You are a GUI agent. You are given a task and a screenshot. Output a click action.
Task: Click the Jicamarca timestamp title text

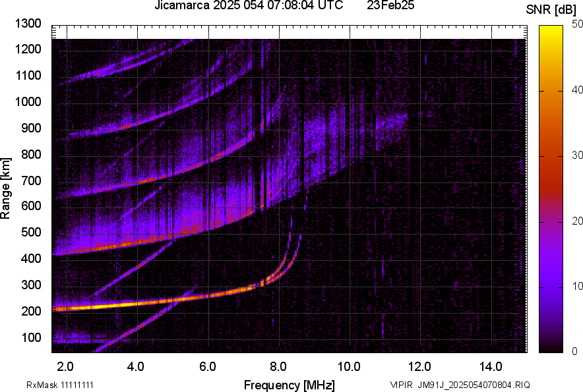(249, 5)
